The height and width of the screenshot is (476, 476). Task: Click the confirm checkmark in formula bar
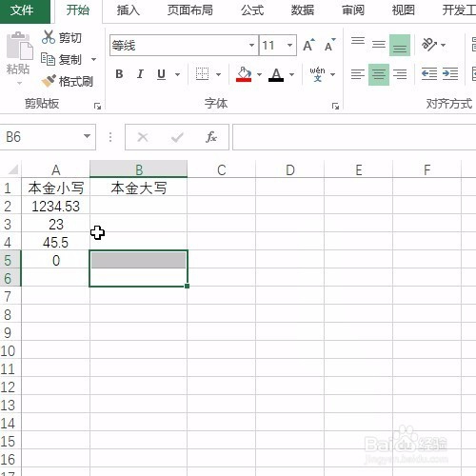(x=177, y=137)
